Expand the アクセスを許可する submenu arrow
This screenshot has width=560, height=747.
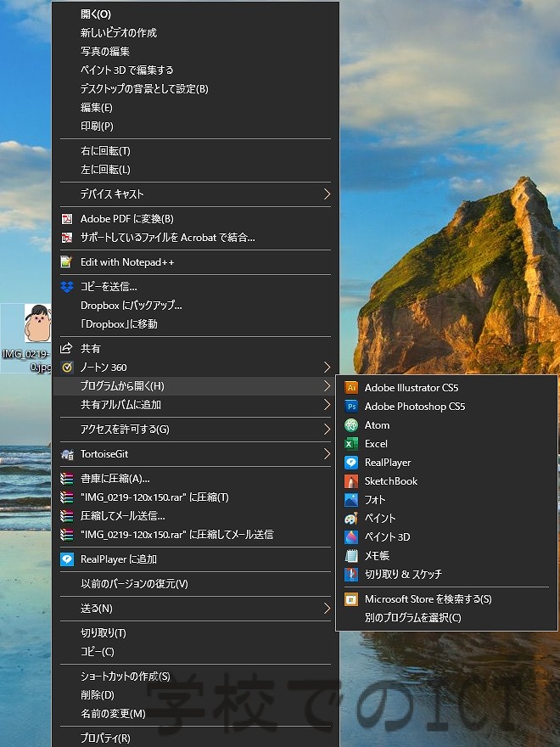pyautogui.click(x=327, y=430)
